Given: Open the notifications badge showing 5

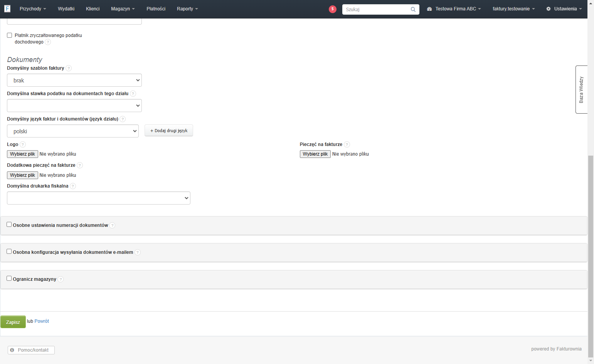Looking at the screenshot, I should coord(333,9).
